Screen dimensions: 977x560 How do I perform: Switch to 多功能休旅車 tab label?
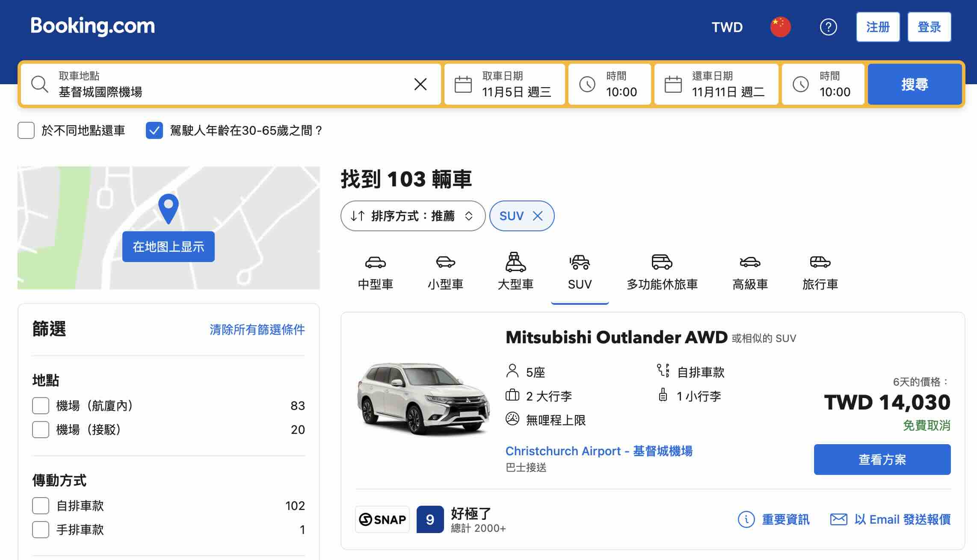(x=662, y=284)
